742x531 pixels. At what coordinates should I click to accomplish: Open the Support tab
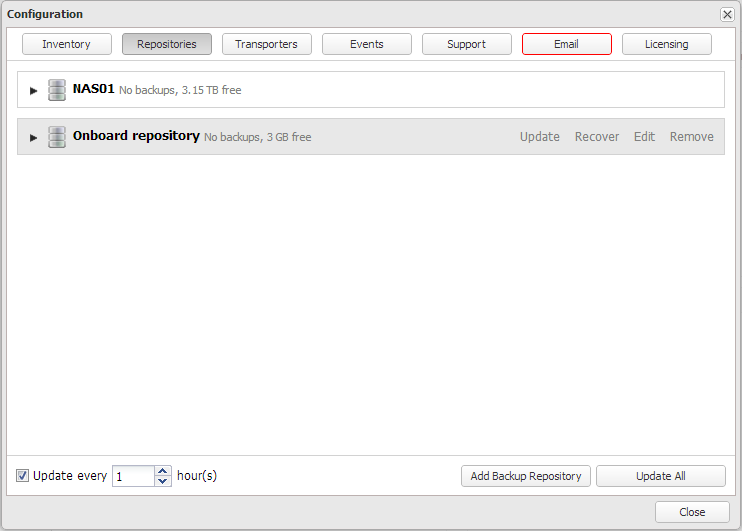tap(467, 44)
